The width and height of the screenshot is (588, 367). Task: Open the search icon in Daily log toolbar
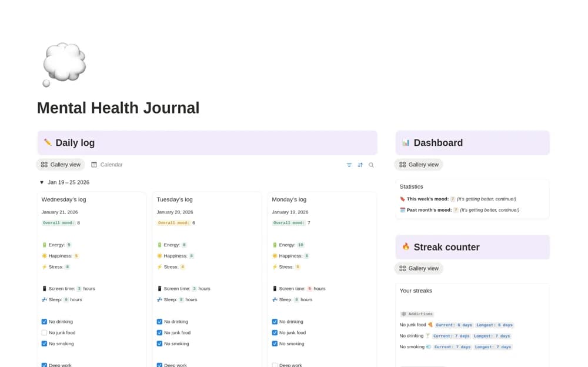(x=371, y=165)
